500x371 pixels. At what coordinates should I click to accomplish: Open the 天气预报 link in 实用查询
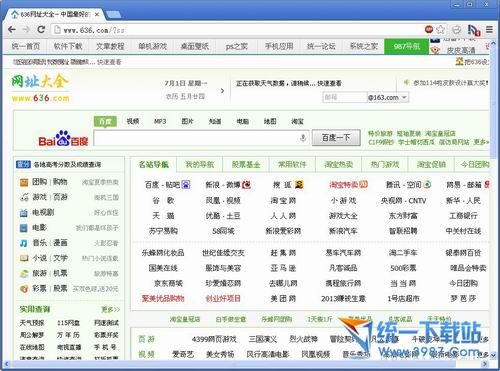pos(32,323)
